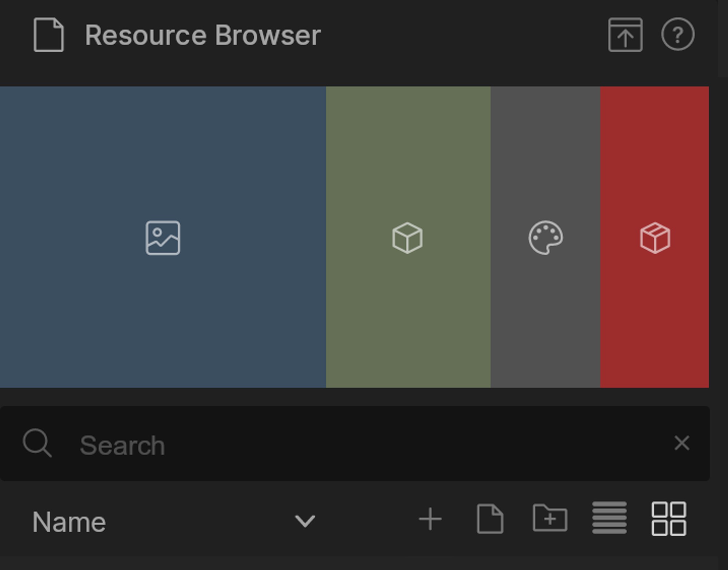
Task: Add a new resource with the plus button
Action: (x=431, y=519)
